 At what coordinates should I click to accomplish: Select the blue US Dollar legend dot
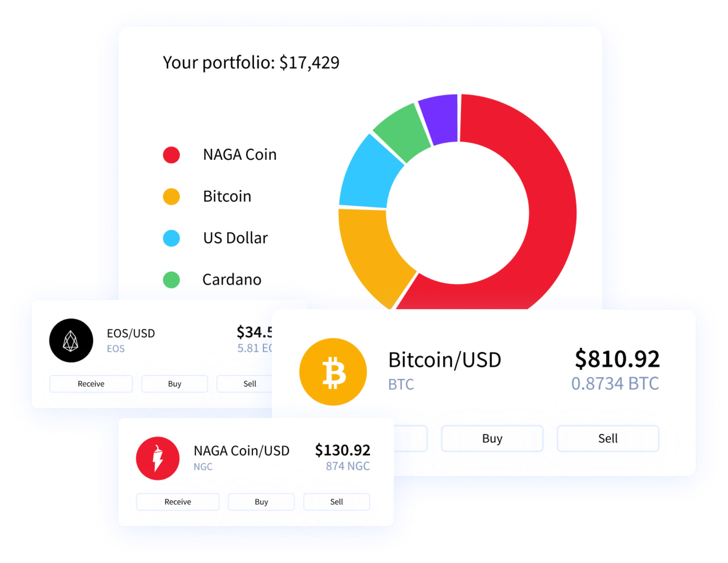pyautogui.click(x=171, y=238)
